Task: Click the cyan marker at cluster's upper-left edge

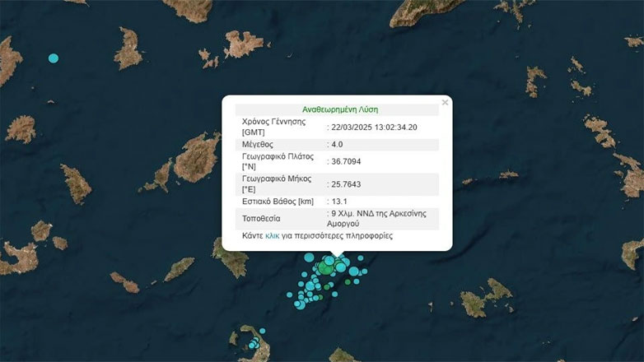Action: click(x=309, y=258)
